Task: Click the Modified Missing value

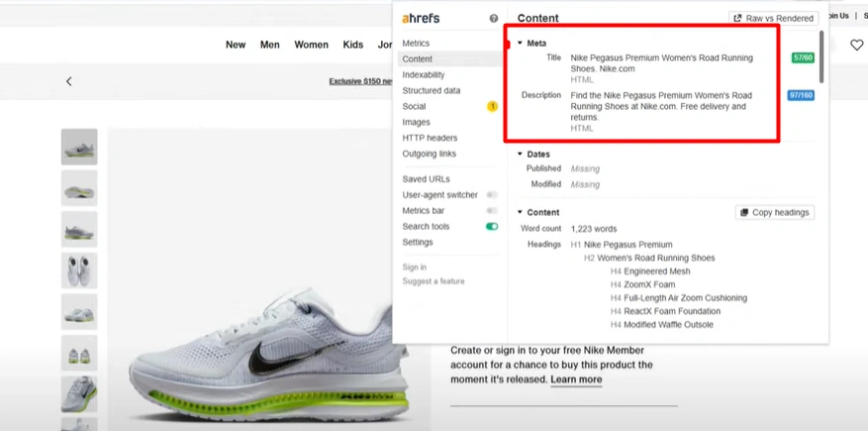Action: (x=585, y=184)
